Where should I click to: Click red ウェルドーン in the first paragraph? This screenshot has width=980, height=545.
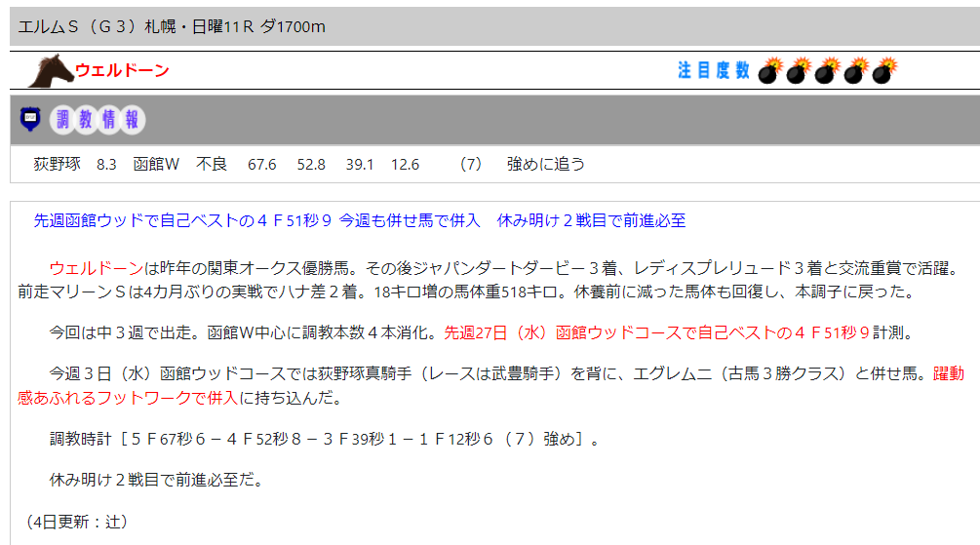pyautogui.click(x=97, y=268)
